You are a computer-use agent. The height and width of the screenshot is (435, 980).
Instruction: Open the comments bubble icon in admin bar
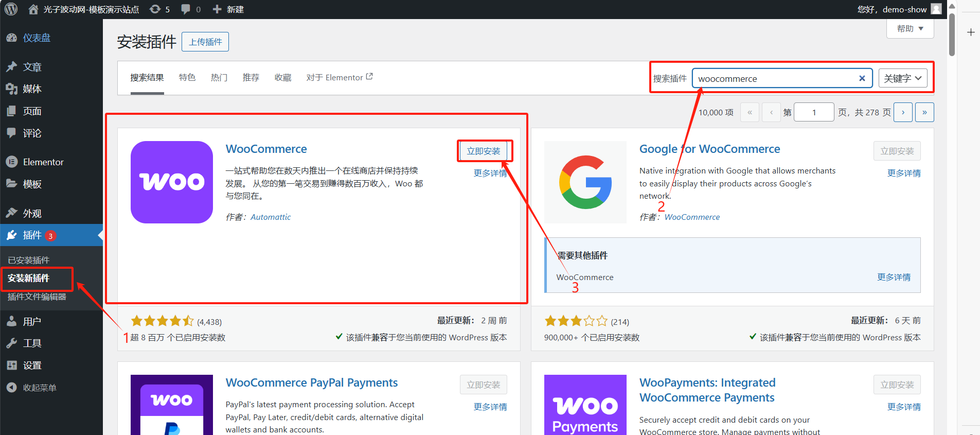point(185,9)
